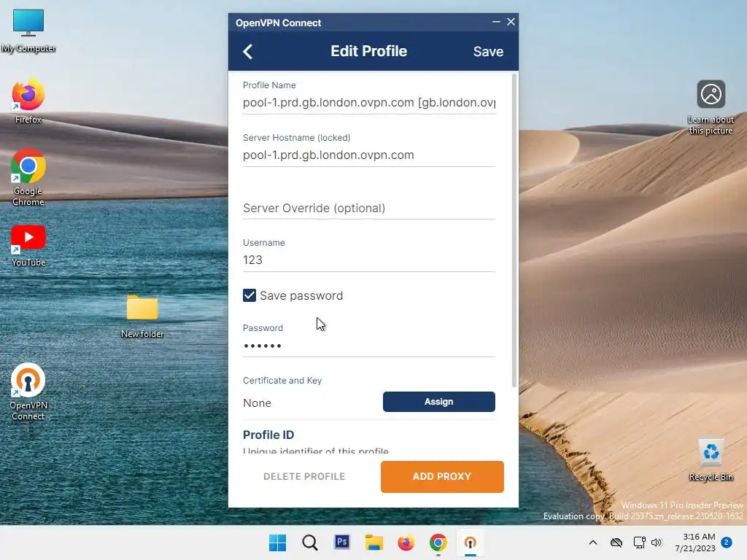
Task: Open Chrome from the taskbar
Action: point(438,542)
